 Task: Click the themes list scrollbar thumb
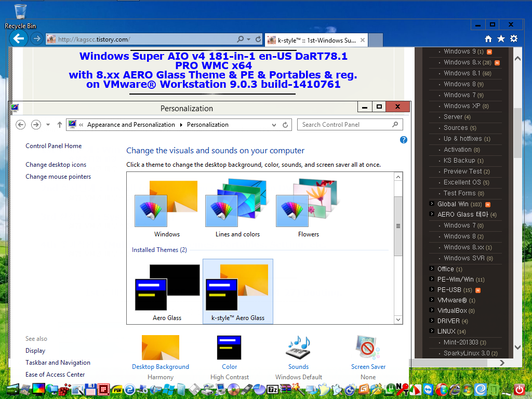click(x=398, y=227)
